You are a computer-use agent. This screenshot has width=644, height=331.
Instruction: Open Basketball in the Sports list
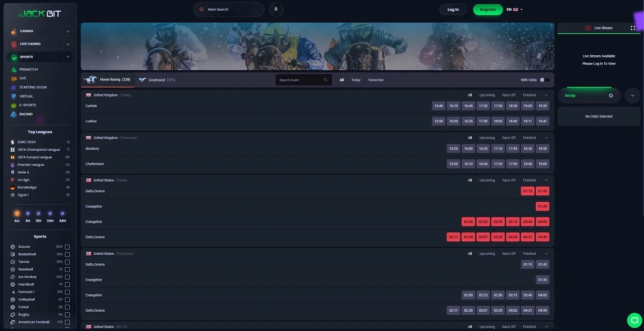pyautogui.click(x=27, y=254)
